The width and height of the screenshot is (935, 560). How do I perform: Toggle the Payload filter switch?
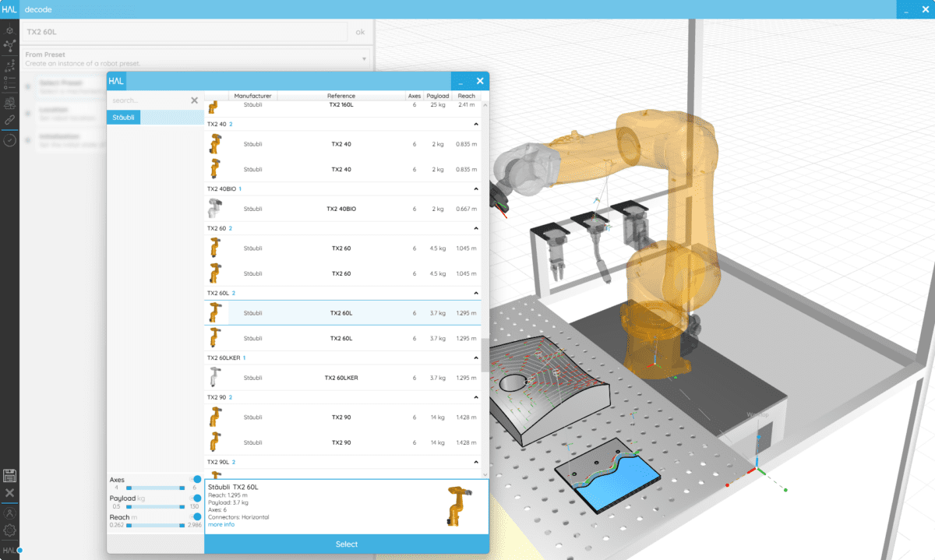(197, 498)
